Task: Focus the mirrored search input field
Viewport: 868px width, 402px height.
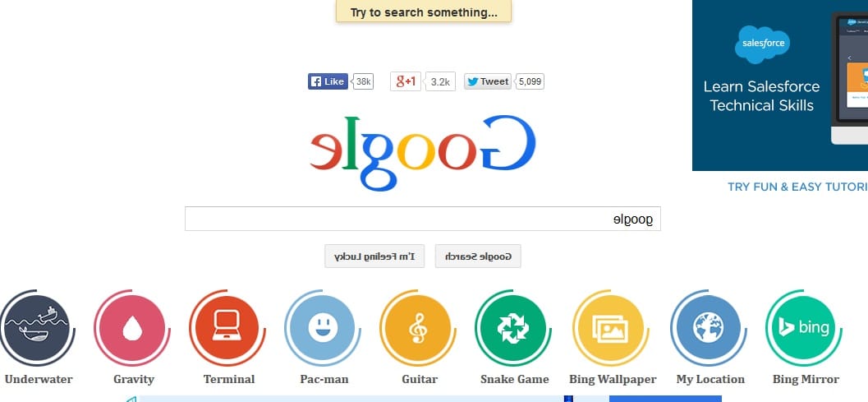Action: (422, 219)
